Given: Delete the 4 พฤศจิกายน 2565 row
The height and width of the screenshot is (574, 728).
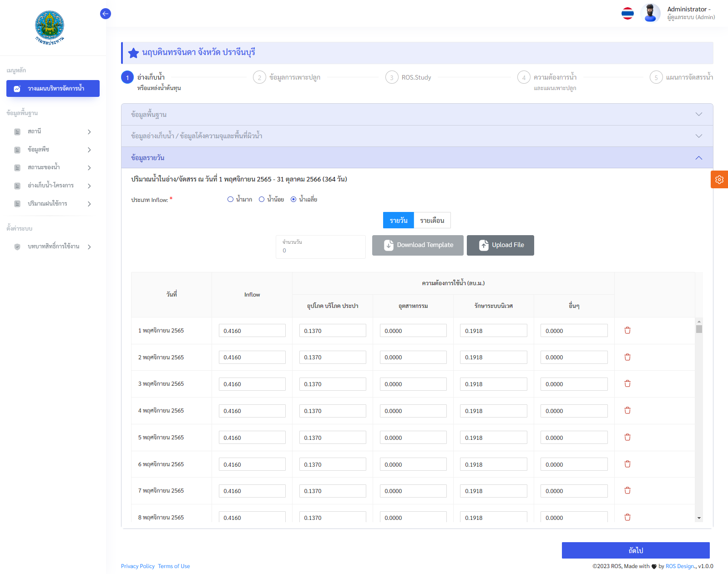Looking at the screenshot, I should (627, 411).
